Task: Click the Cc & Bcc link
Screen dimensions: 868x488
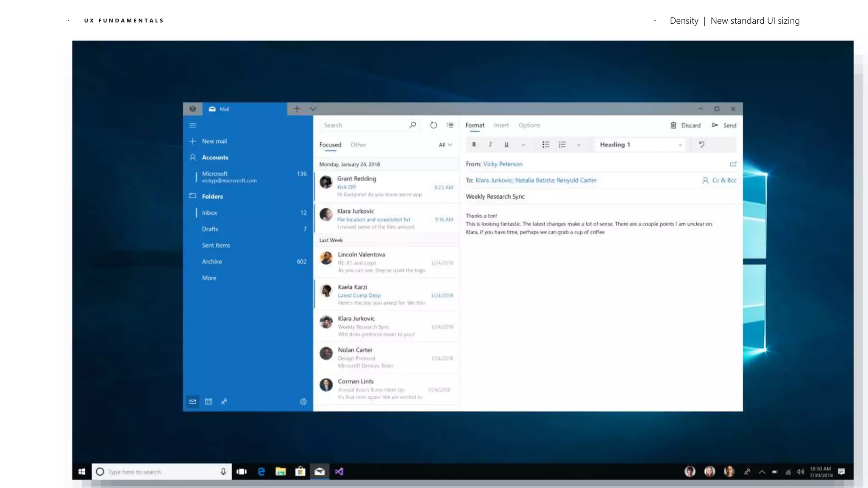Action: point(724,180)
